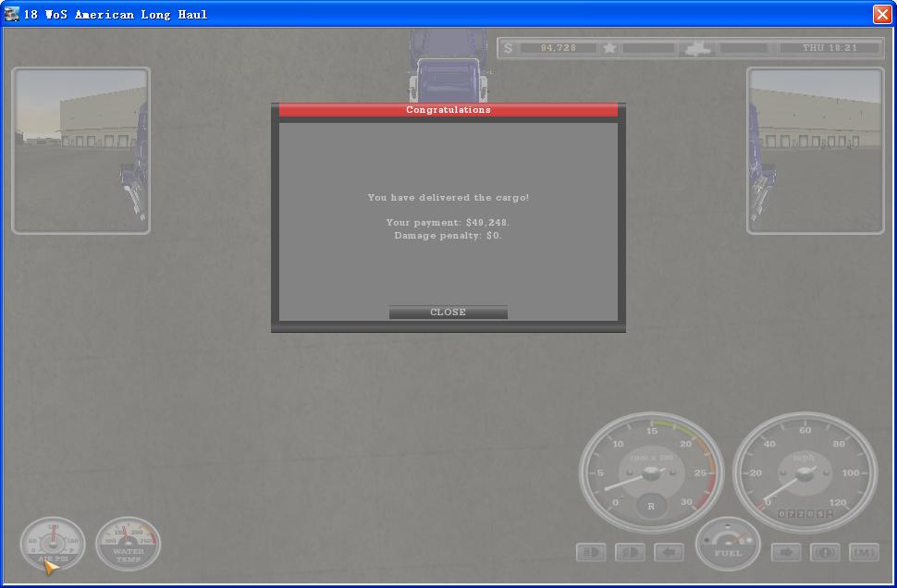The height and width of the screenshot is (588, 897).
Task: Click the mph speedometer dial
Action: click(x=805, y=472)
